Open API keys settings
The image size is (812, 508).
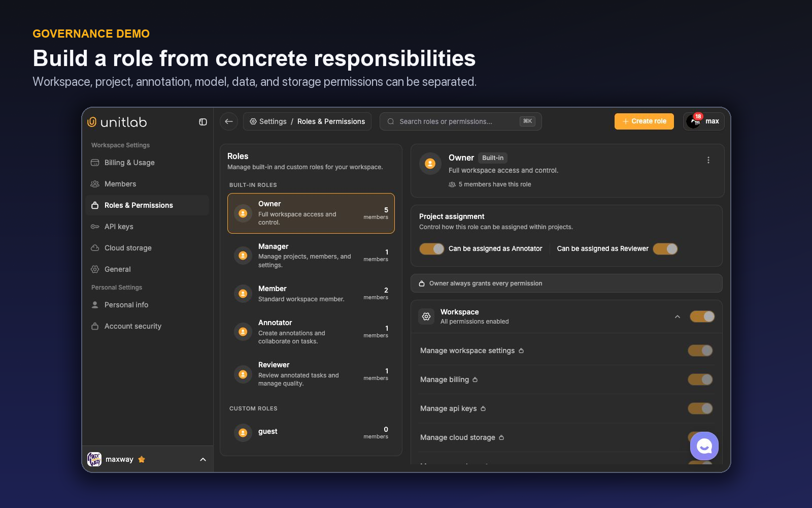pos(147,227)
